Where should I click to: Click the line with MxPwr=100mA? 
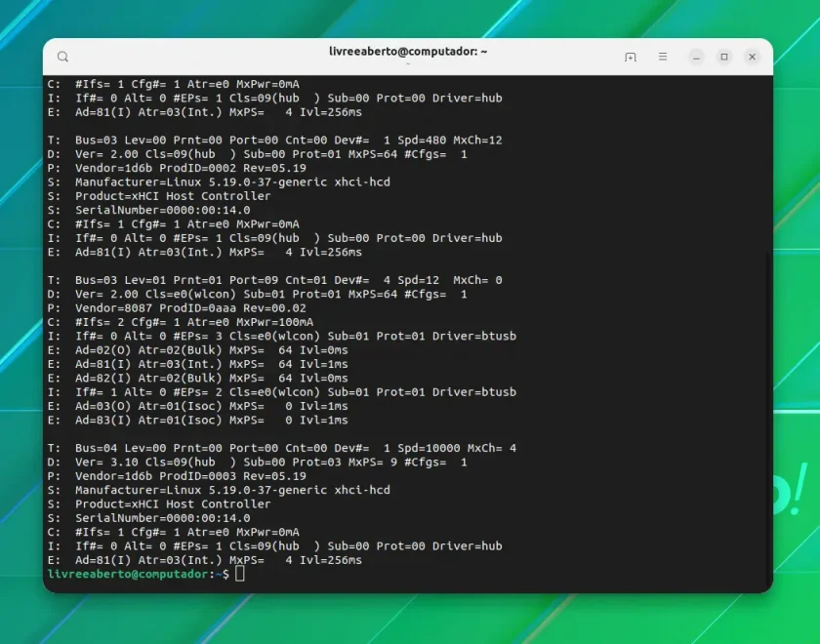[x=181, y=322]
